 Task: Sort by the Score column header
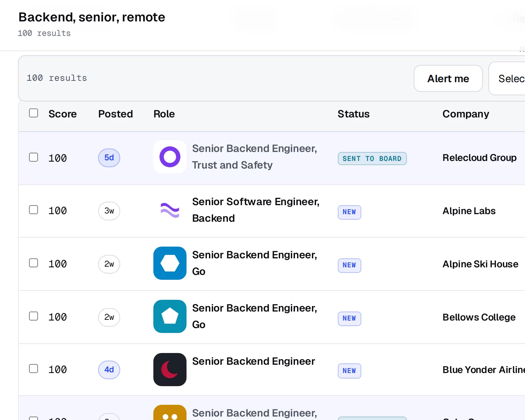coord(63,114)
